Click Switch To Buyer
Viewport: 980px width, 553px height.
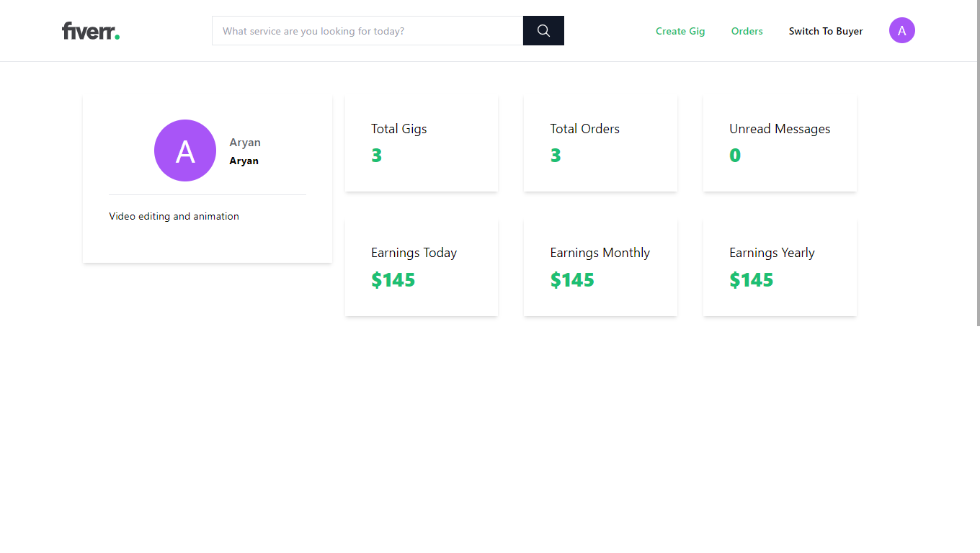pos(826,31)
